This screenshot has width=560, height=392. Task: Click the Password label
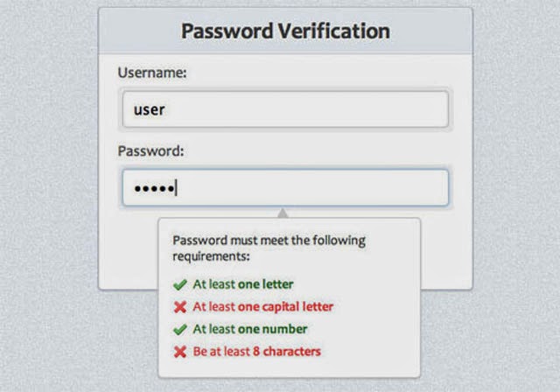pyautogui.click(x=150, y=151)
